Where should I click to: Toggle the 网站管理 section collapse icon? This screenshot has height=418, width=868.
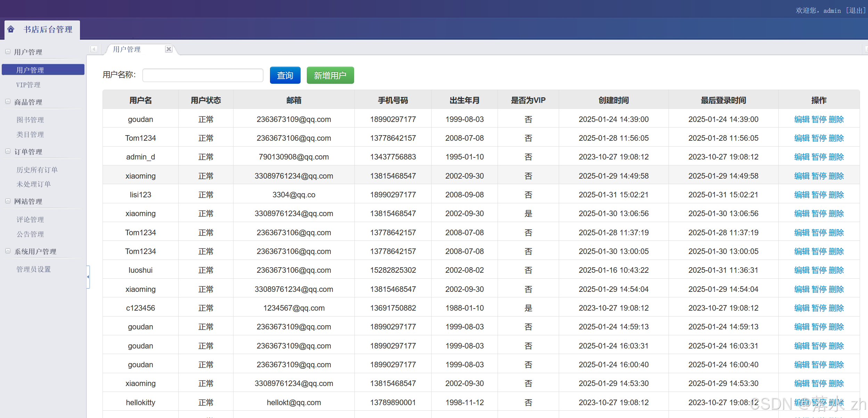[x=8, y=201]
